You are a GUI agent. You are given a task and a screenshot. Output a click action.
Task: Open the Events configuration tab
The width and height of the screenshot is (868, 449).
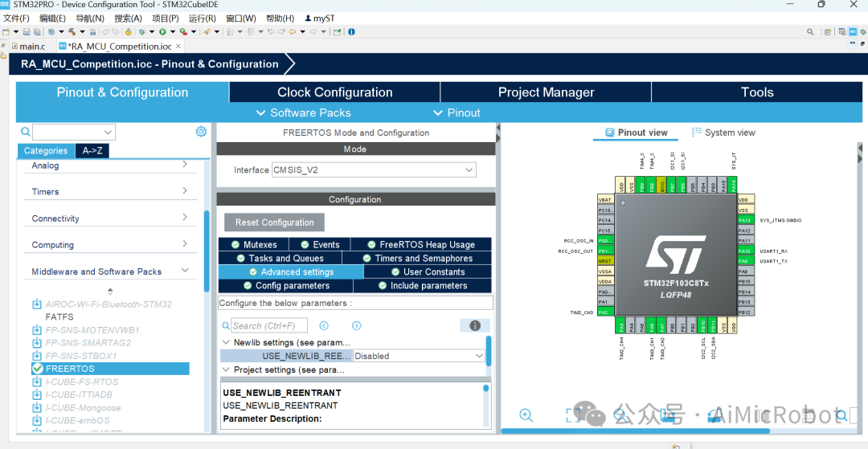coord(321,244)
